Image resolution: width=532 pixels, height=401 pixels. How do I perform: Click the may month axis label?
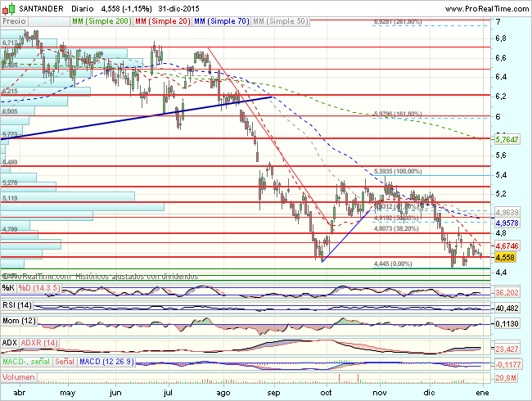pos(67,393)
